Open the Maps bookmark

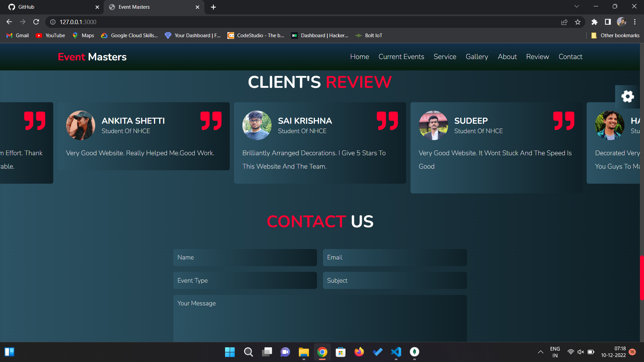83,35
